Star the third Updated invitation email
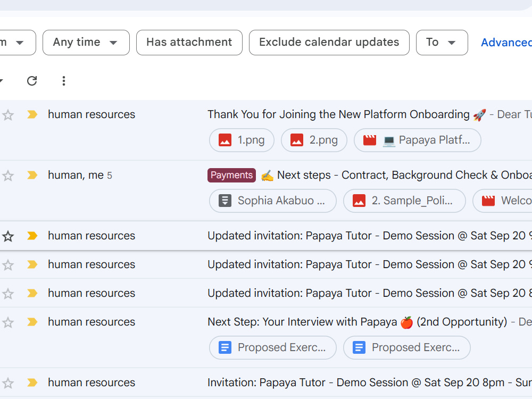 pyautogui.click(x=8, y=294)
